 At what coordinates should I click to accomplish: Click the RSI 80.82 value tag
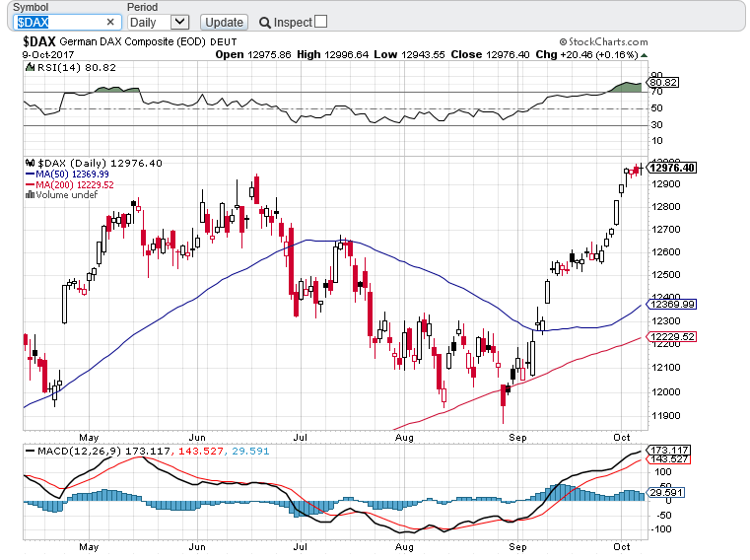pos(663,83)
